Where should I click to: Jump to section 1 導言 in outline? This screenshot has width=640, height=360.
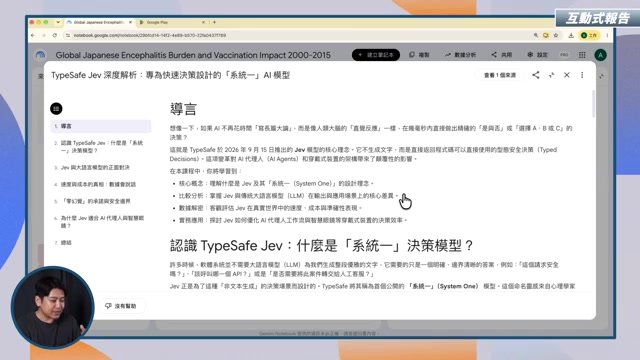click(x=101, y=127)
